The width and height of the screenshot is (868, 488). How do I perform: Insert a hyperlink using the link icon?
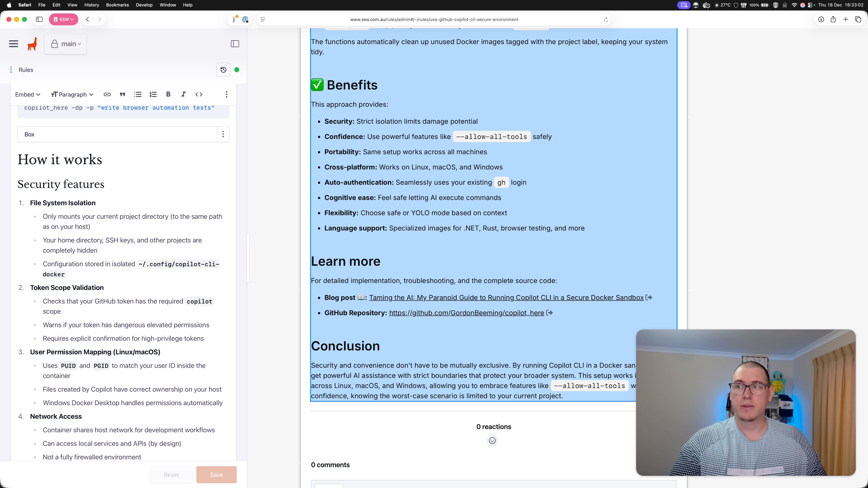(x=107, y=95)
